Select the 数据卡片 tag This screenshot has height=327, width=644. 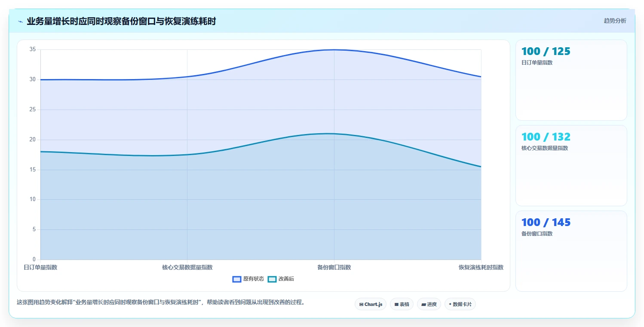pyautogui.click(x=460, y=304)
